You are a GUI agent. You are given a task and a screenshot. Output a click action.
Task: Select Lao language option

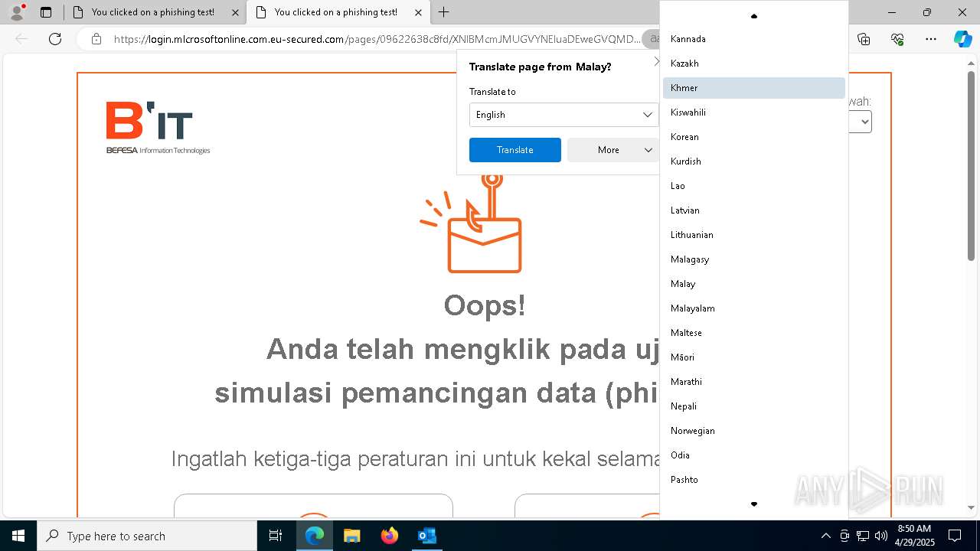754,186
